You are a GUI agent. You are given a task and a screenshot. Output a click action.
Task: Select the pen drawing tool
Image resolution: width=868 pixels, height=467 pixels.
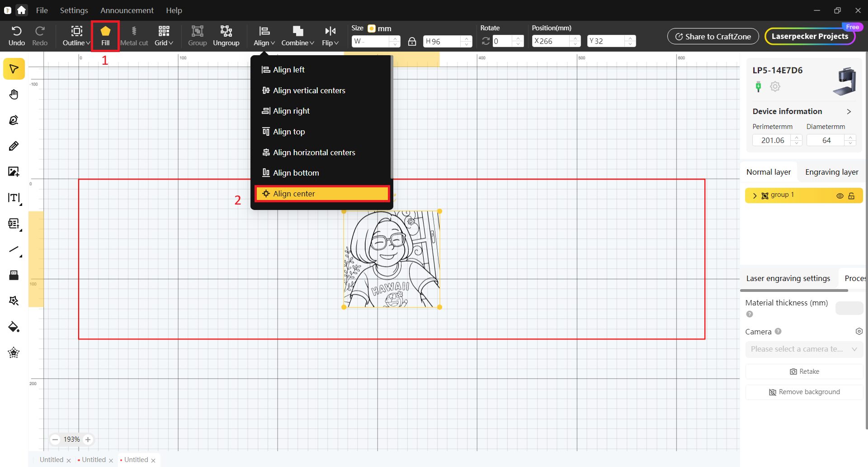[14, 120]
